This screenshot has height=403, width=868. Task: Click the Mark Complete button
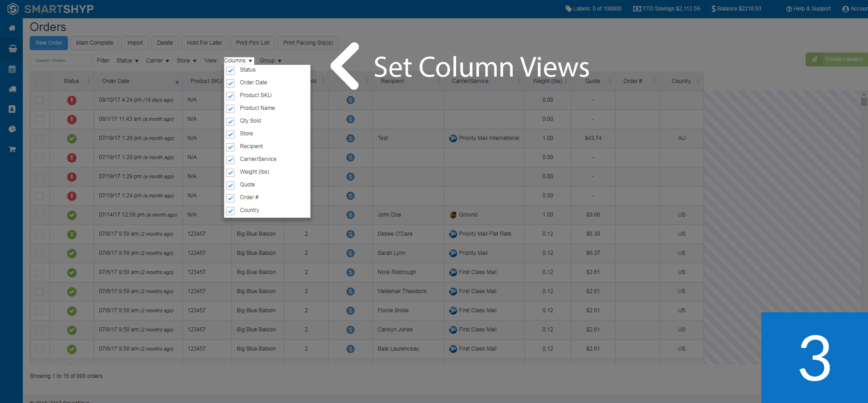94,43
